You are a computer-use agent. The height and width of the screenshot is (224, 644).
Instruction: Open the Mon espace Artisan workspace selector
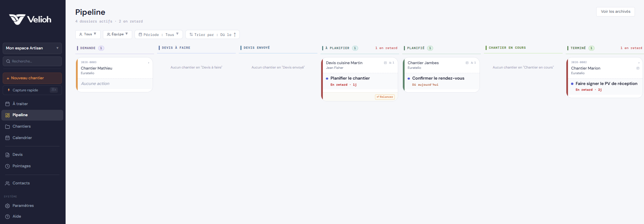(32, 48)
